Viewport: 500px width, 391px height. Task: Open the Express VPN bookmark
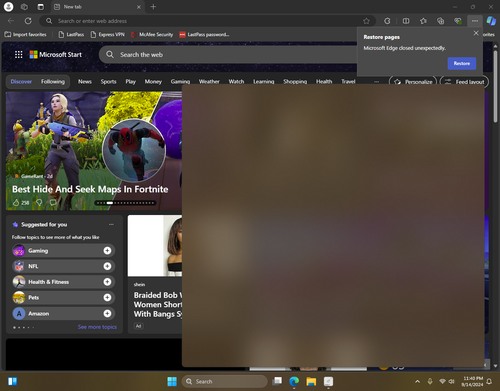click(x=107, y=34)
